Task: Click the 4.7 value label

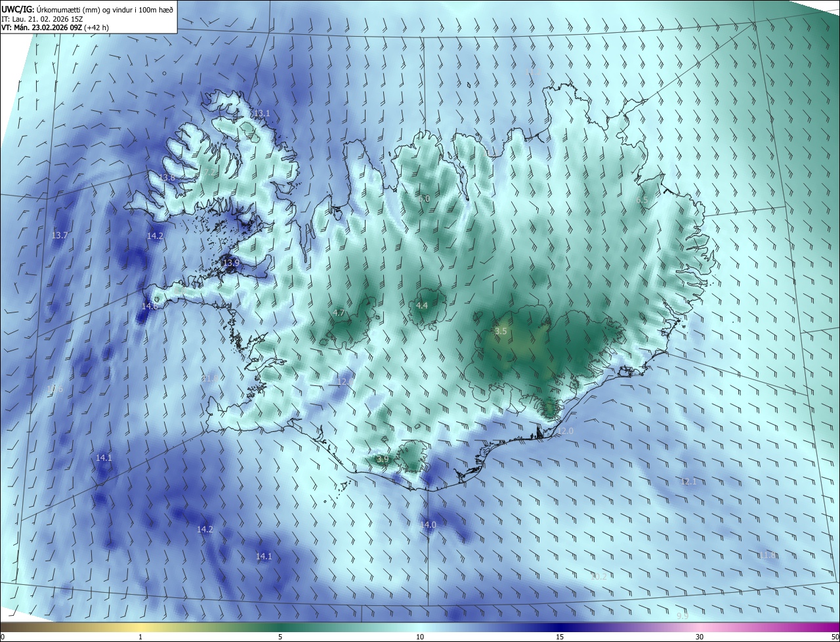Action: [x=339, y=313]
